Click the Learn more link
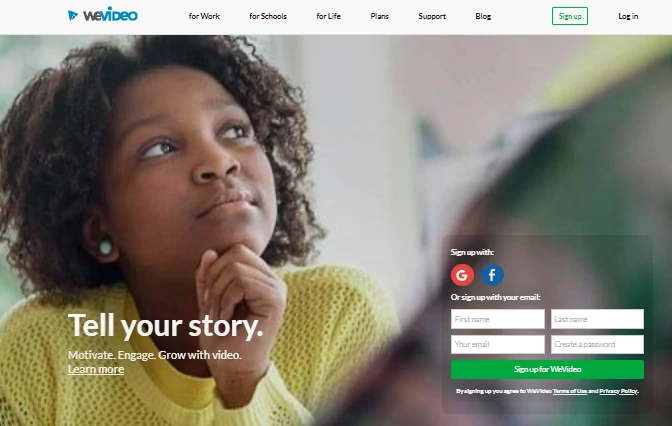 coord(96,369)
